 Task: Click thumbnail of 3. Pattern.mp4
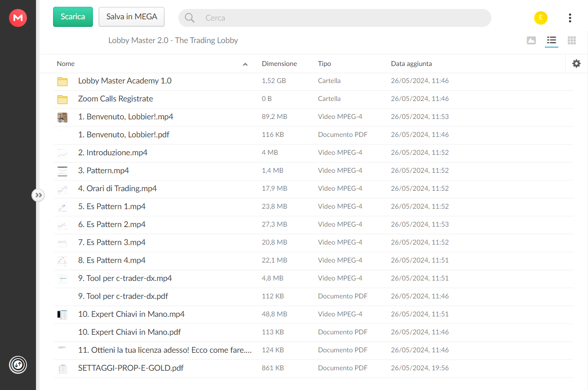[62, 171]
